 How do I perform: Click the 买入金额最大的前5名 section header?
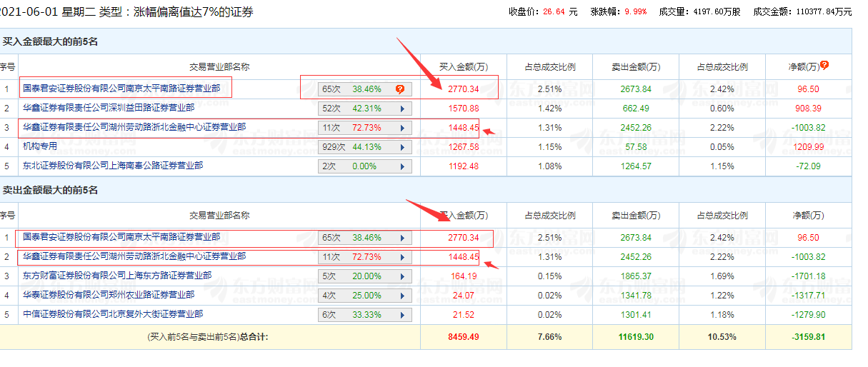click(x=51, y=42)
